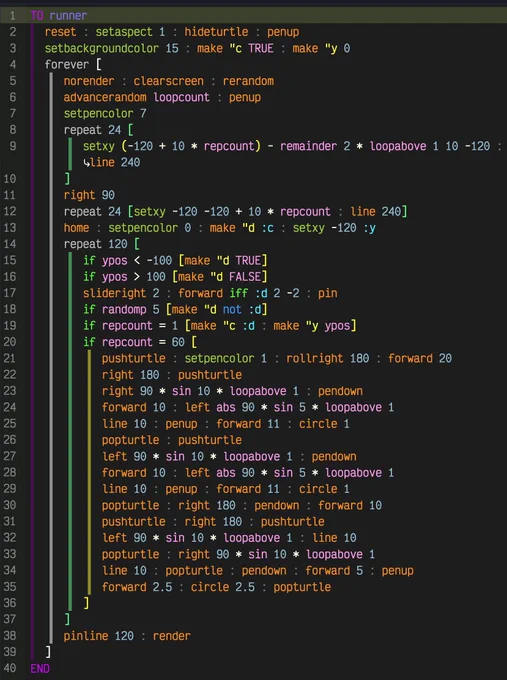Click line number 14 in the gutter

coord(10,244)
